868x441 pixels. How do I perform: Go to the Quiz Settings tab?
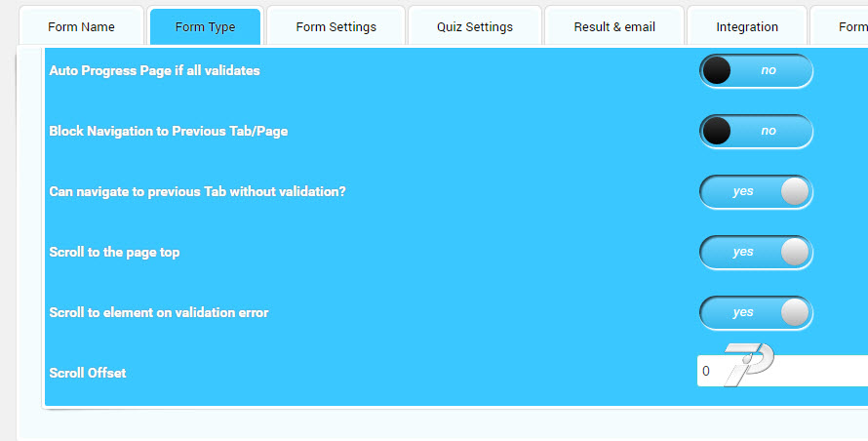[475, 26]
